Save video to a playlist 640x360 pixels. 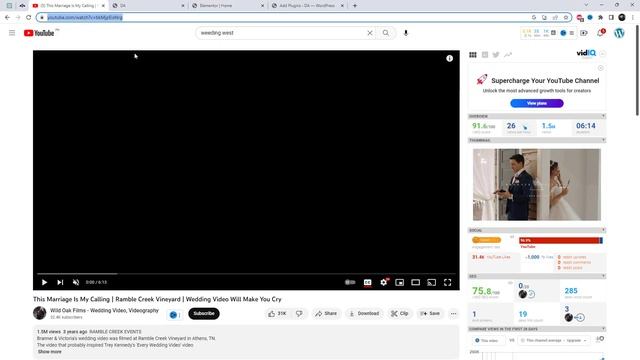430,313
